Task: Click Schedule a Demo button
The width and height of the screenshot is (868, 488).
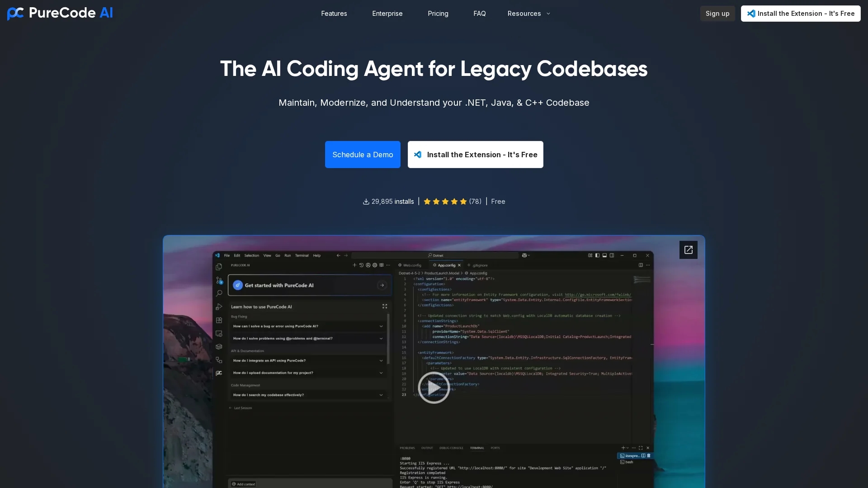Action: pyautogui.click(x=363, y=155)
